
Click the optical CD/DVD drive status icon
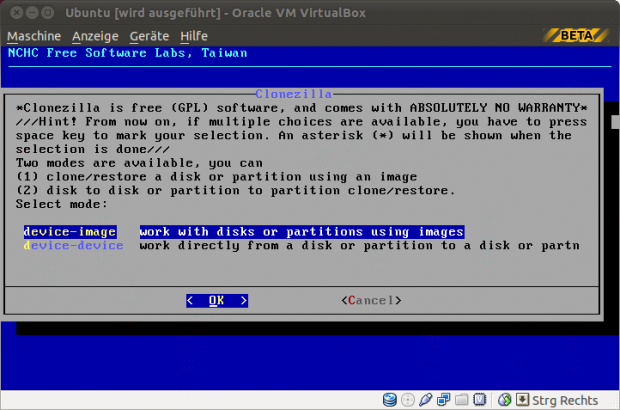(408, 400)
